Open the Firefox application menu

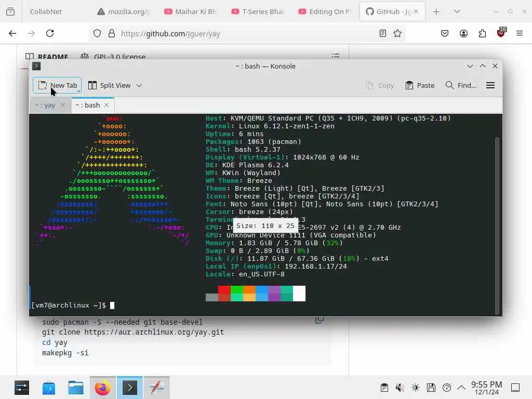pyautogui.click(x=520, y=33)
